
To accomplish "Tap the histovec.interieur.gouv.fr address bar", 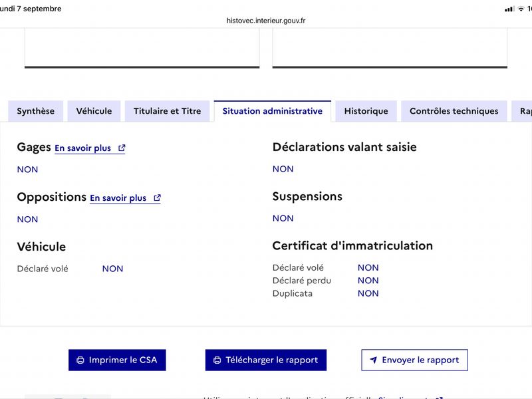I will coord(266,21).
